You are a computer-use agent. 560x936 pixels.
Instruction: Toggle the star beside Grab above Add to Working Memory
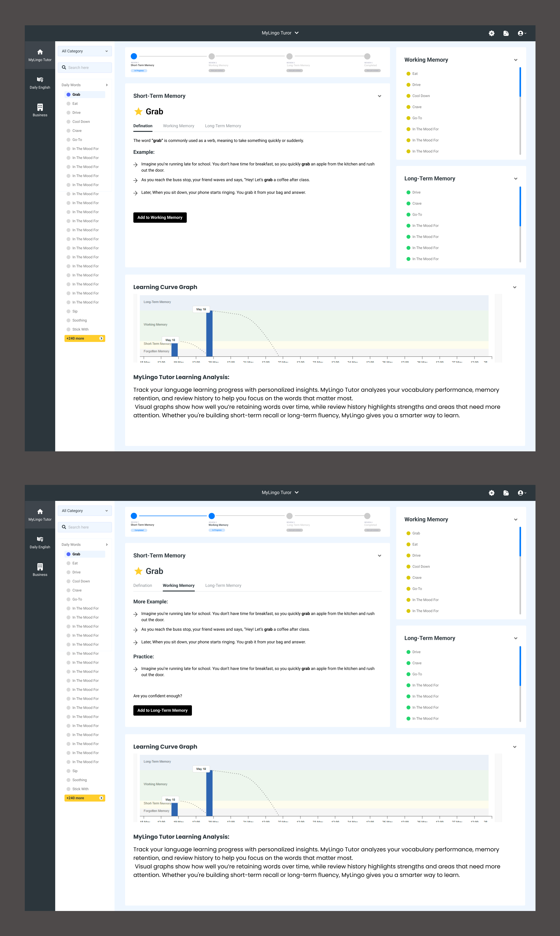[x=139, y=111]
